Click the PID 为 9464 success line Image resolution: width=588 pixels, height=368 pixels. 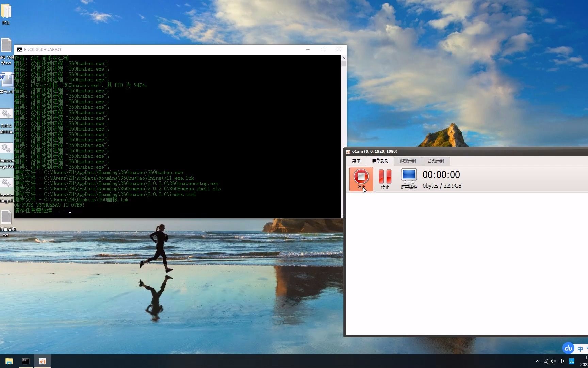81,85
